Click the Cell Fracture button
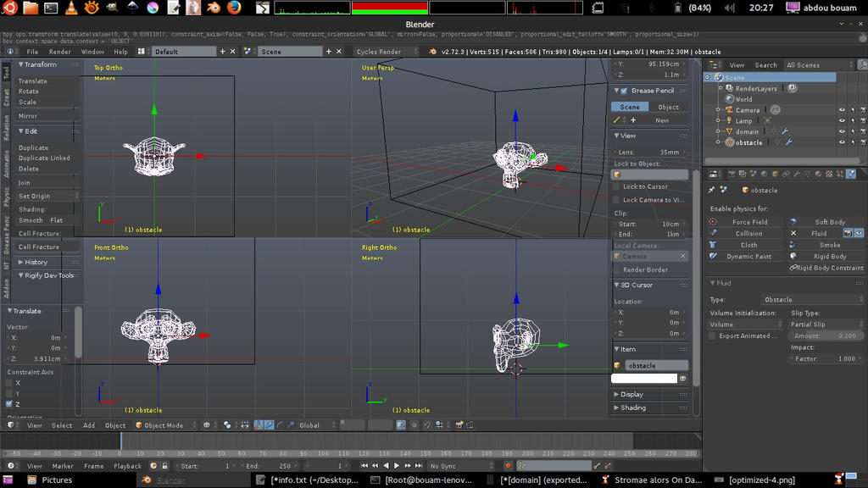868x488 pixels. (x=39, y=247)
